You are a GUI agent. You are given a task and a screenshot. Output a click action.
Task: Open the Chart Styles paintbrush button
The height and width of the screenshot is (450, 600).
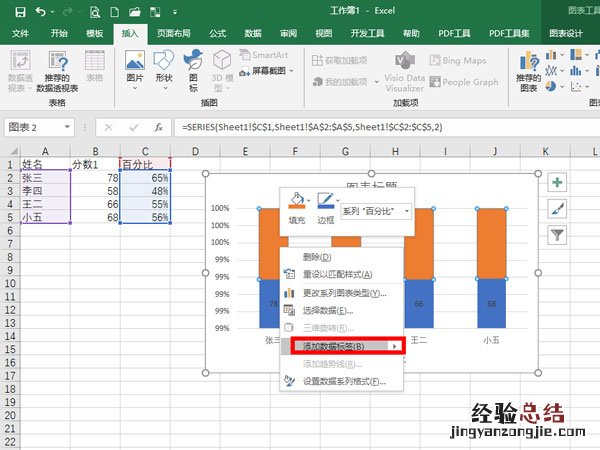(x=558, y=209)
